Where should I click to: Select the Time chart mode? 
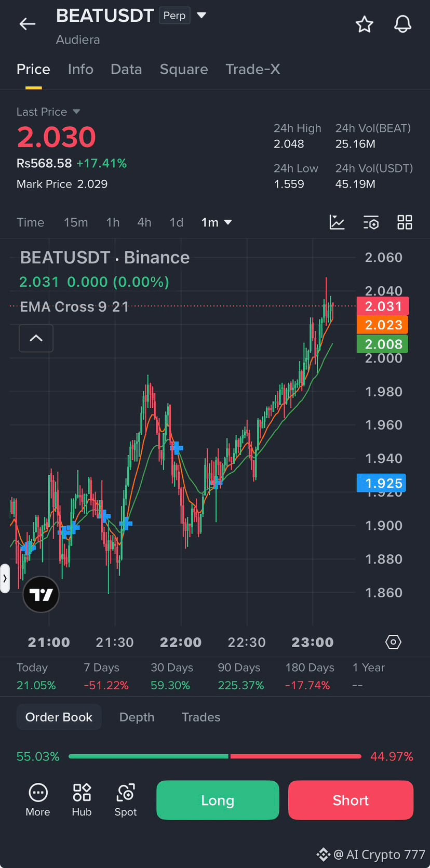coord(30,222)
